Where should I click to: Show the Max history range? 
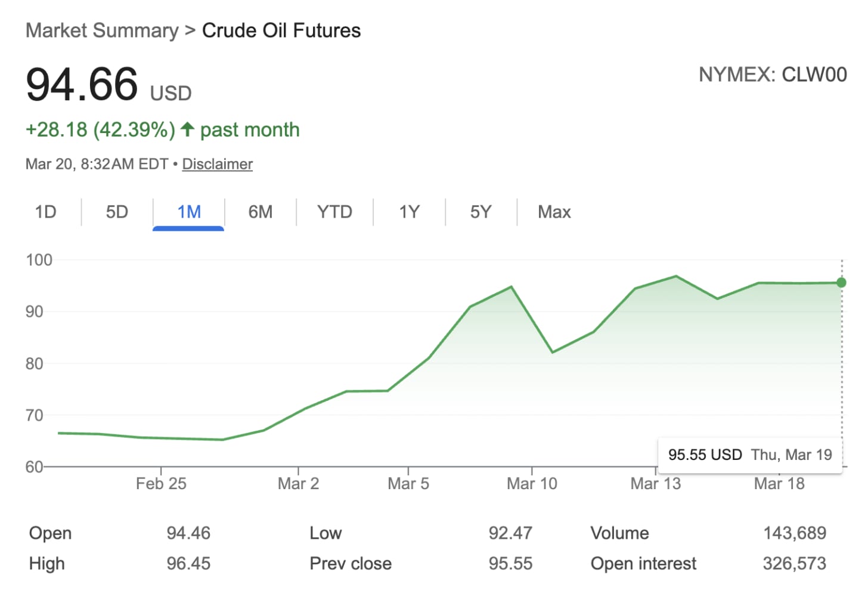click(554, 212)
